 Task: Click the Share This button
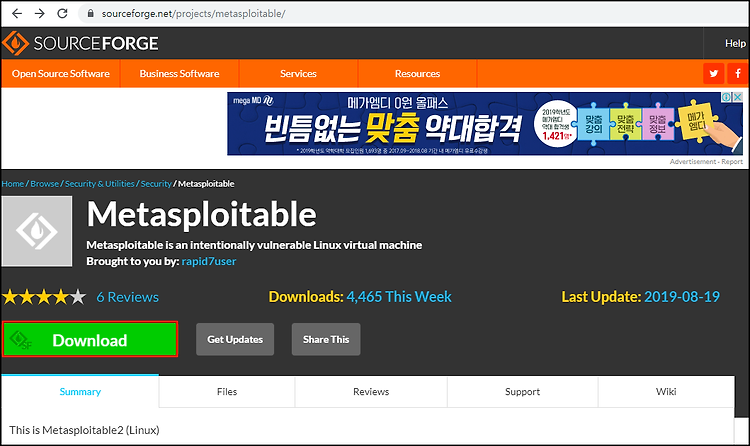pyautogui.click(x=326, y=339)
